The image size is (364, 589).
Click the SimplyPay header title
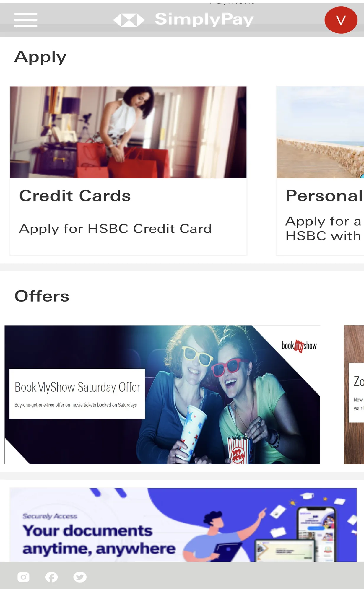click(204, 19)
